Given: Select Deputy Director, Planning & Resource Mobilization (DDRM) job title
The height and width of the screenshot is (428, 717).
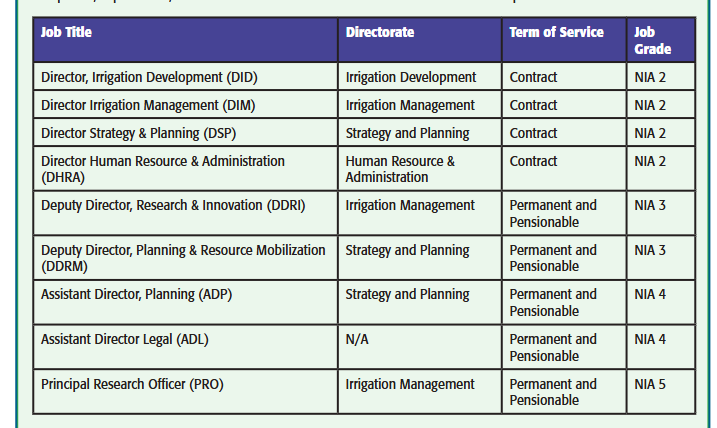Looking at the screenshot, I should tap(183, 258).
